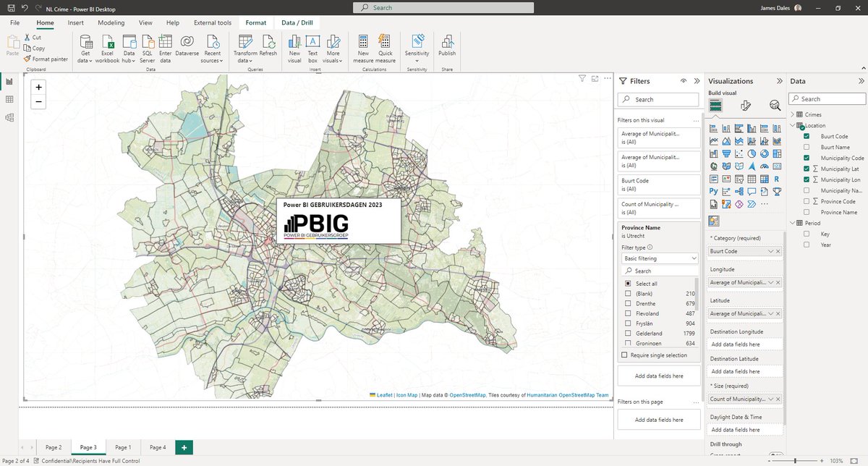Zoom in on the map
The image size is (868, 466).
tap(38, 87)
